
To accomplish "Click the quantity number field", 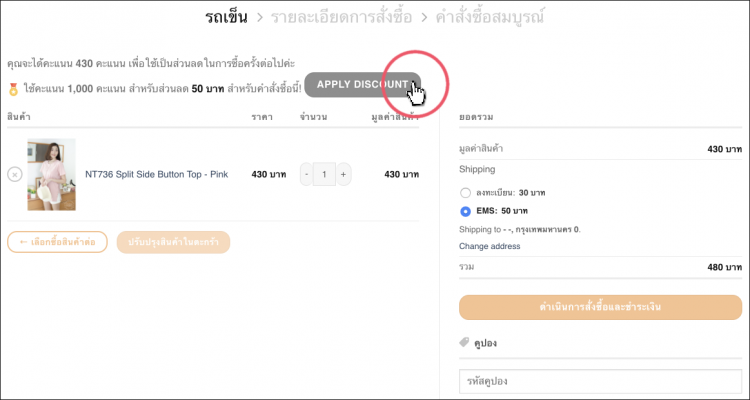I will [324, 174].
